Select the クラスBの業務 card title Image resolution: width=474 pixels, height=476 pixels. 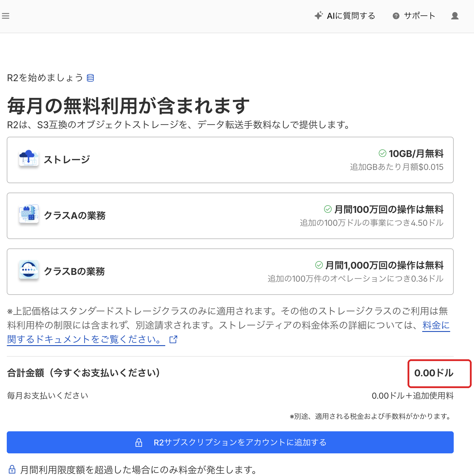74,271
